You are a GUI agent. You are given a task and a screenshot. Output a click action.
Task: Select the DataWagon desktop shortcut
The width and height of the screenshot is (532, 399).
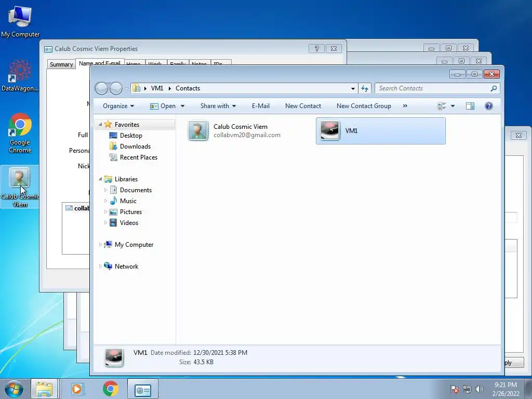pyautogui.click(x=20, y=75)
